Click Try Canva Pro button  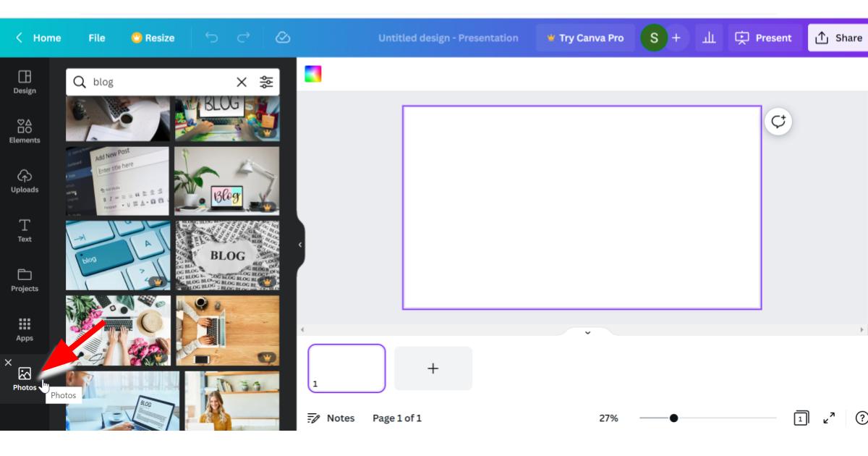coord(585,38)
